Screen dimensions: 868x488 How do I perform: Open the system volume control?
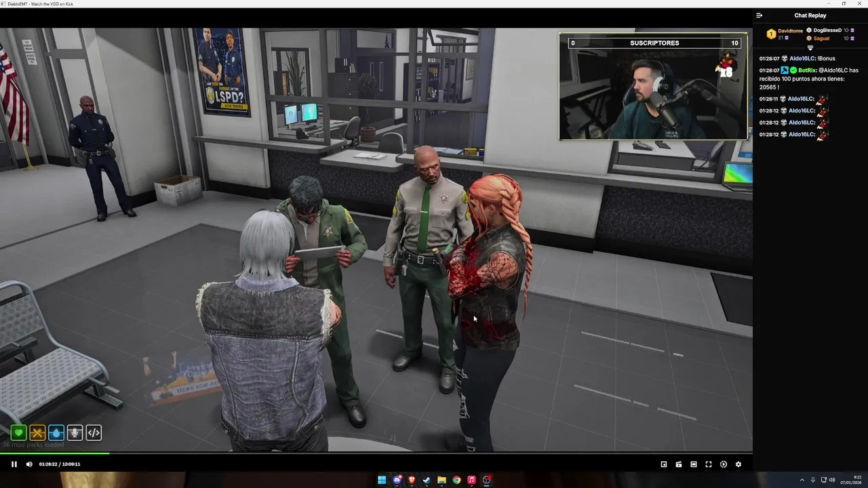[832, 480]
